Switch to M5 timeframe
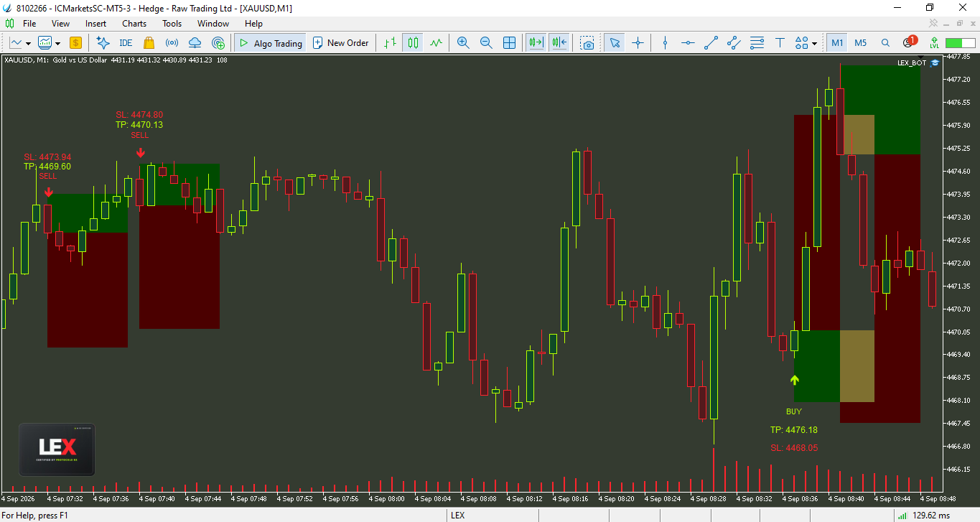The image size is (980, 522). pyautogui.click(x=860, y=43)
